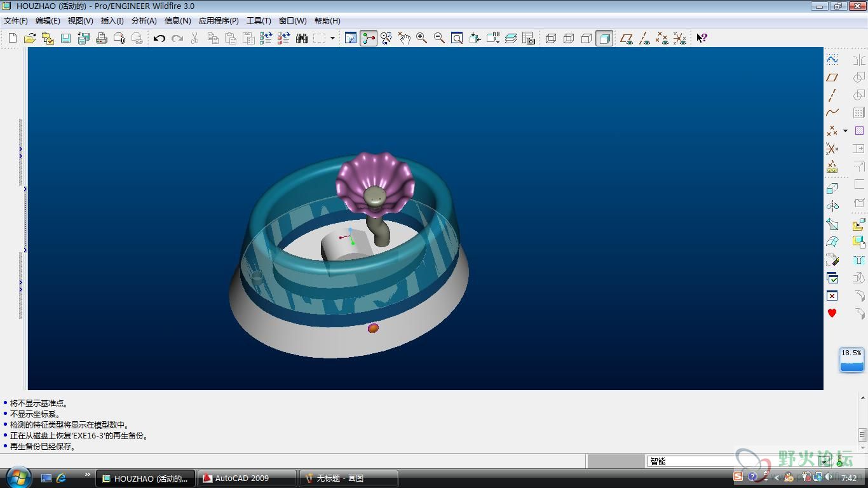The image size is (868, 488).
Task: Start the Sketch tool on the right toolbar
Action: click(832, 59)
